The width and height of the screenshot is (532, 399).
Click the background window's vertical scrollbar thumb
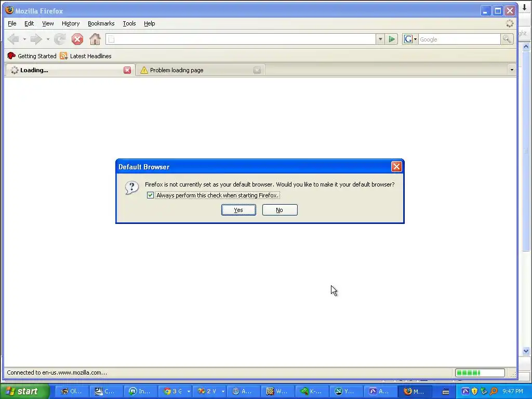[526, 151]
